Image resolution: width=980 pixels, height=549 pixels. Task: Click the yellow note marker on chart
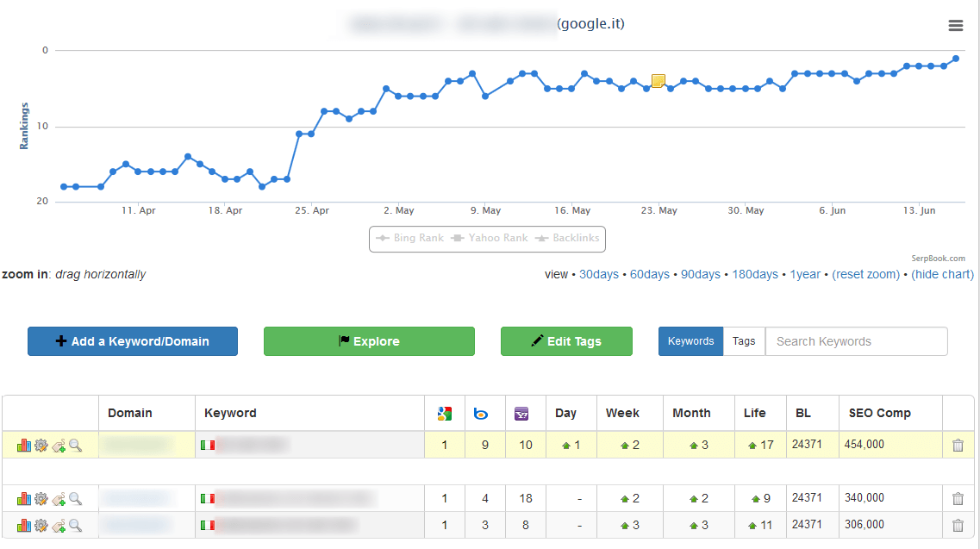click(x=659, y=81)
